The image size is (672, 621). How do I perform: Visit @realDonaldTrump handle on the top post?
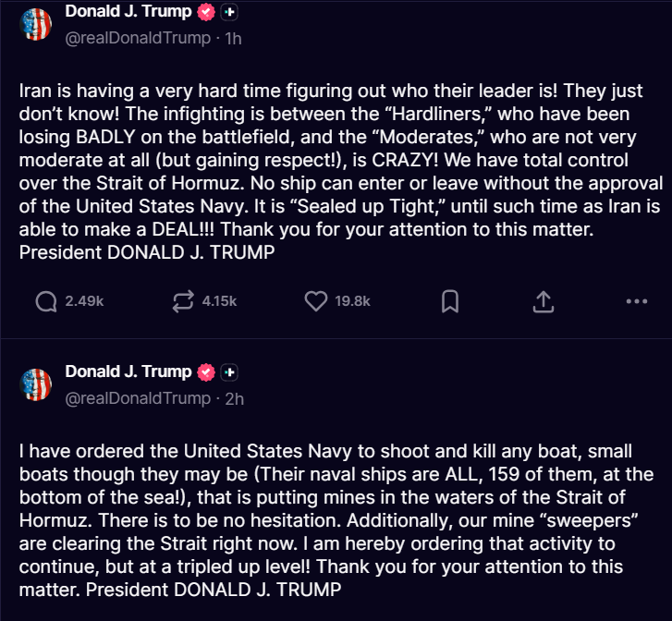(138, 39)
